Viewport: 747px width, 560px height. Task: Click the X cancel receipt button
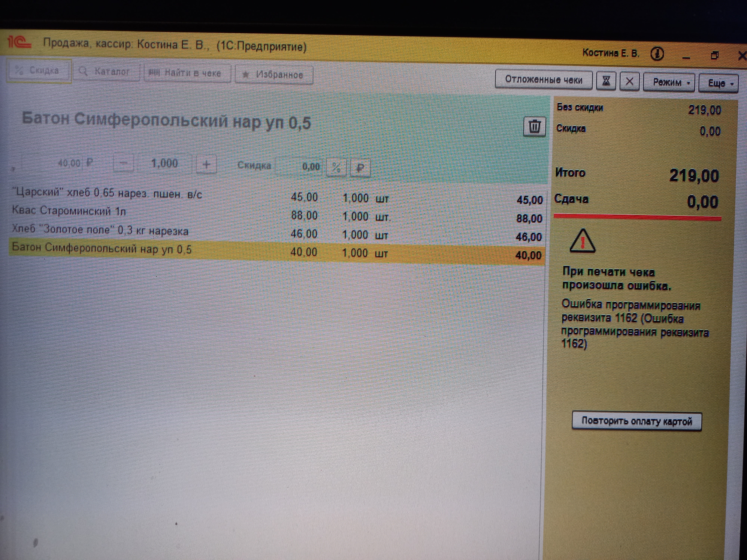pyautogui.click(x=630, y=82)
